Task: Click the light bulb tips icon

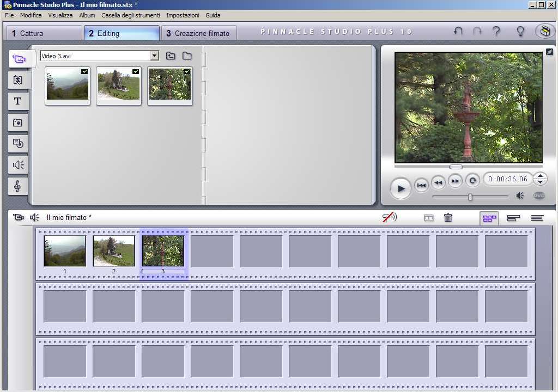Action: [x=520, y=31]
